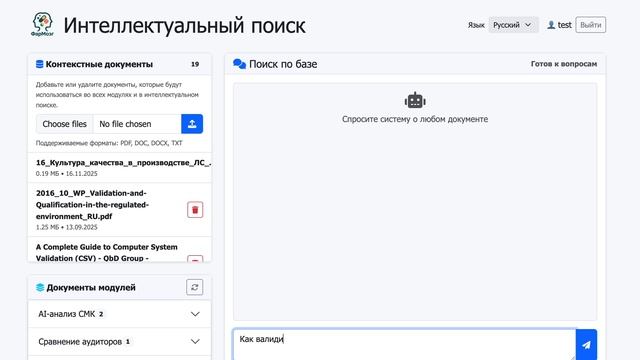Click the document count badge 19
640x360 pixels.
click(x=195, y=64)
